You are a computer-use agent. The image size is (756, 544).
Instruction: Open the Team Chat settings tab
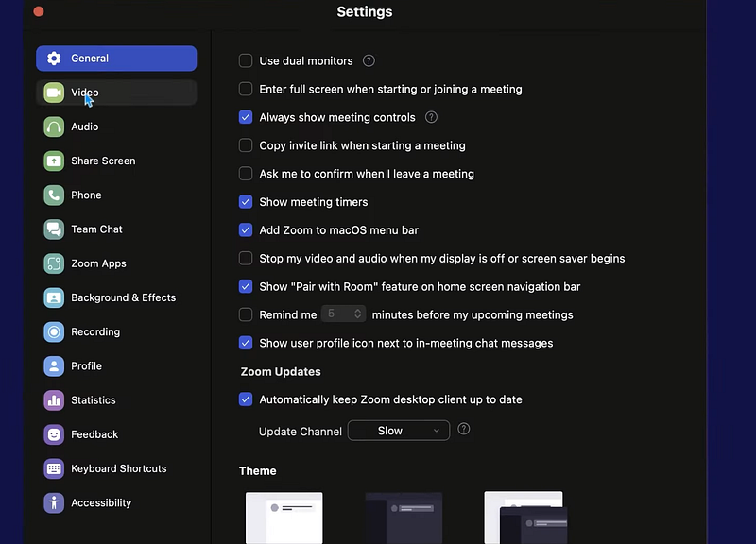pyautogui.click(x=116, y=229)
